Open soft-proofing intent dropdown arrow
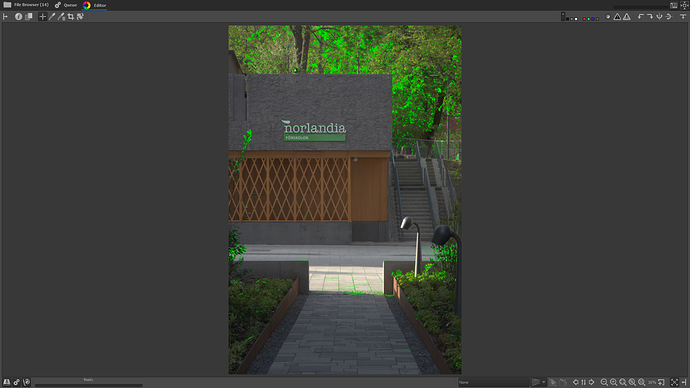Image resolution: width=690 pixels, height=388 pixels. 543,382
